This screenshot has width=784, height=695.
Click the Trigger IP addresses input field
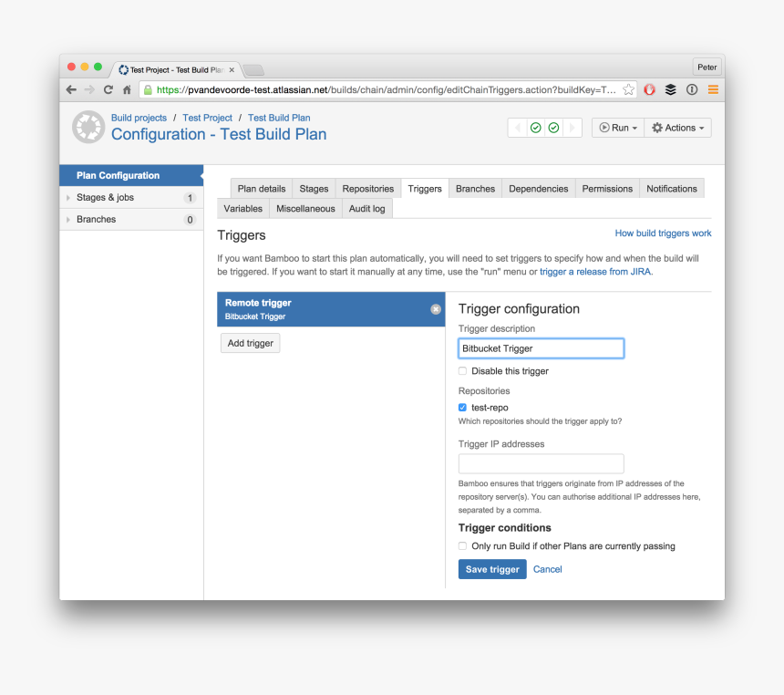point(541,464)
